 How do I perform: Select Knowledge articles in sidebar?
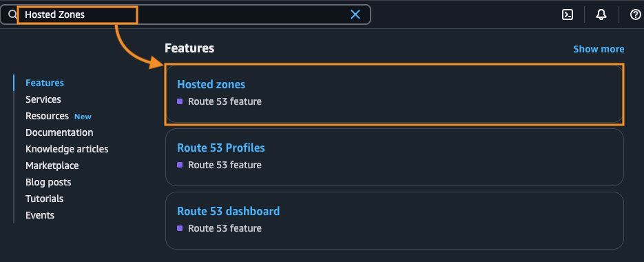coord(67,149)
